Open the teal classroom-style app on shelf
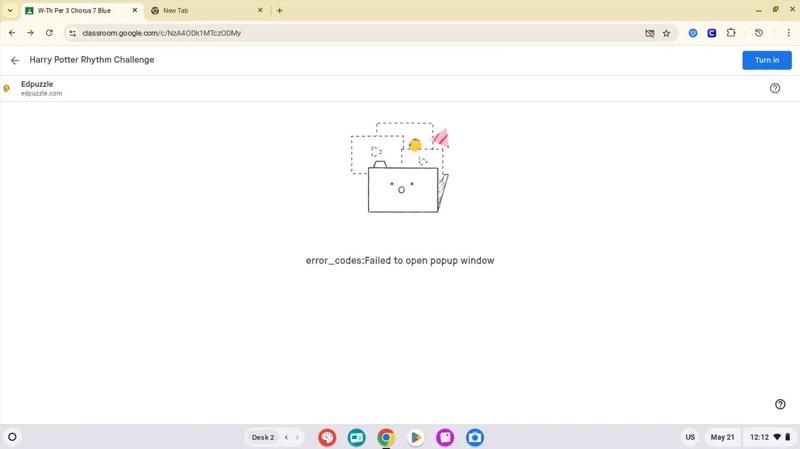 point(357,437)
